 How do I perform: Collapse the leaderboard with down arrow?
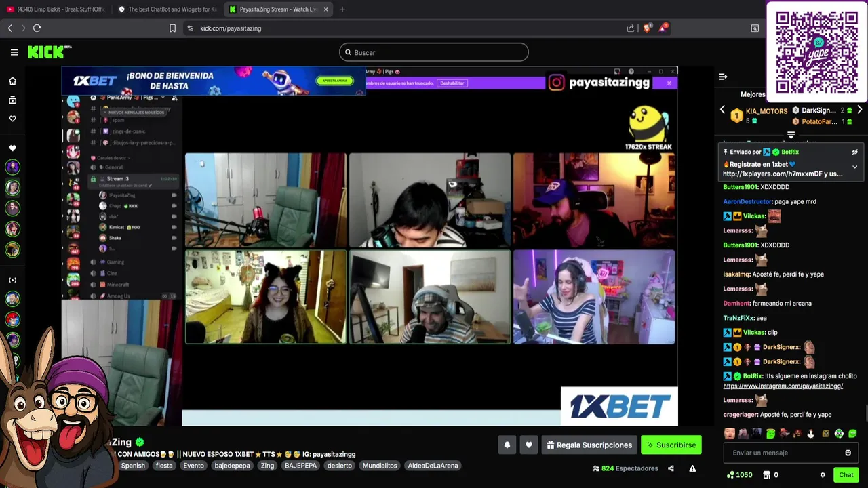[791, 136]
